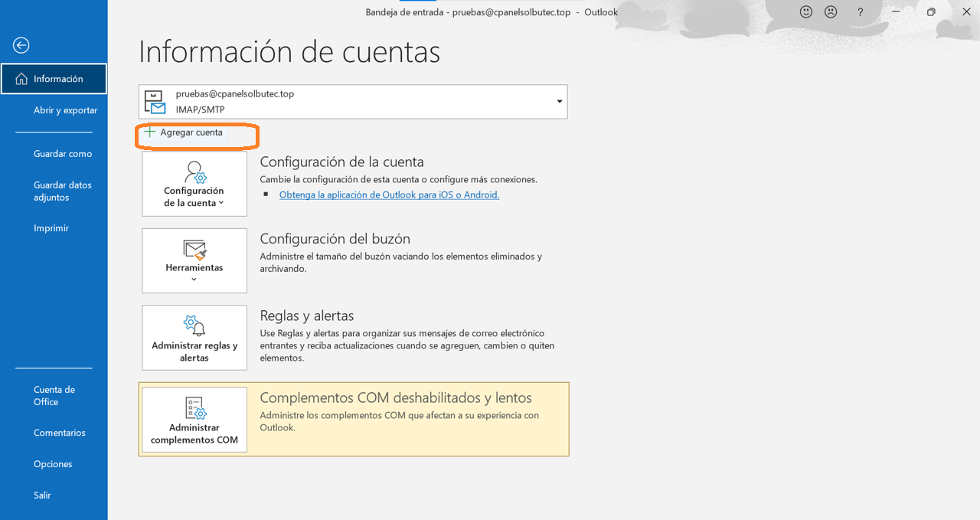Expand the account selector dropdown arrow
The height and width of the screenshot is (520, 980).
click(560, 102)
